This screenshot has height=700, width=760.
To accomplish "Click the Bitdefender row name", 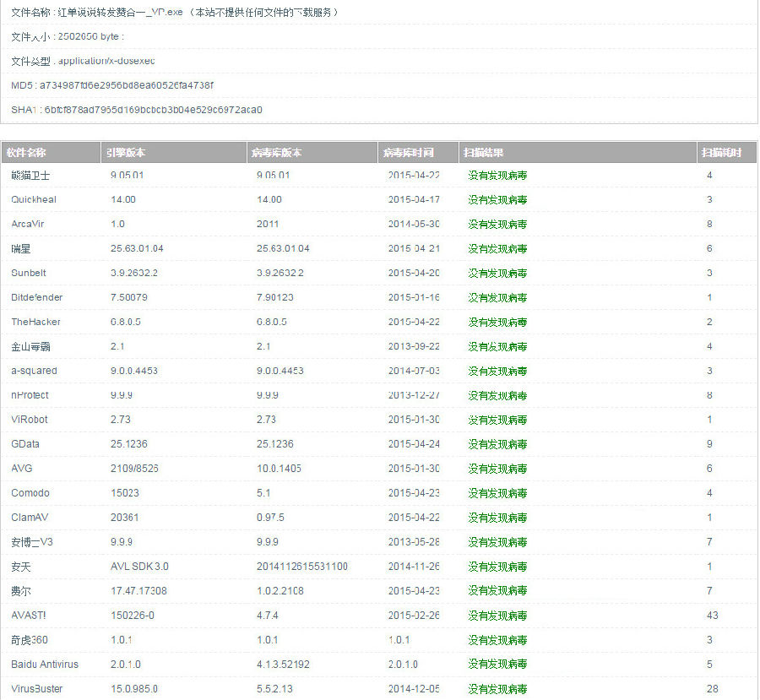I will (x=36, y=297).
